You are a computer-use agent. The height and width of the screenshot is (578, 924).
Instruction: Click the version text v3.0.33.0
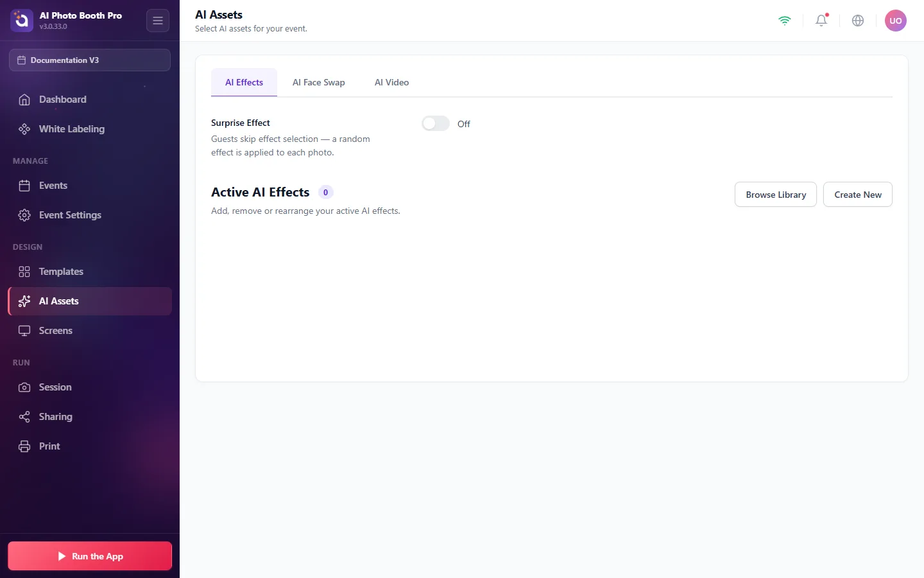53,27
